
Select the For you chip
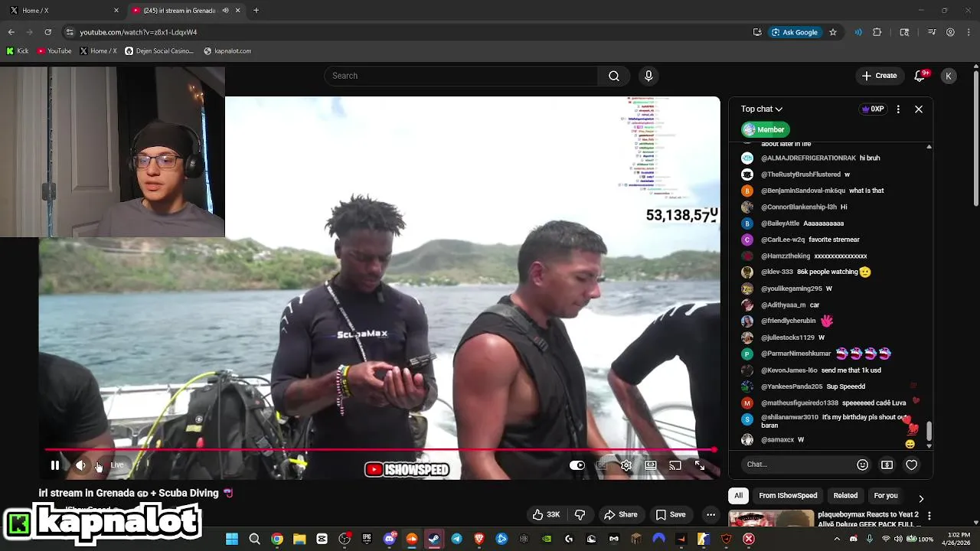886,496
